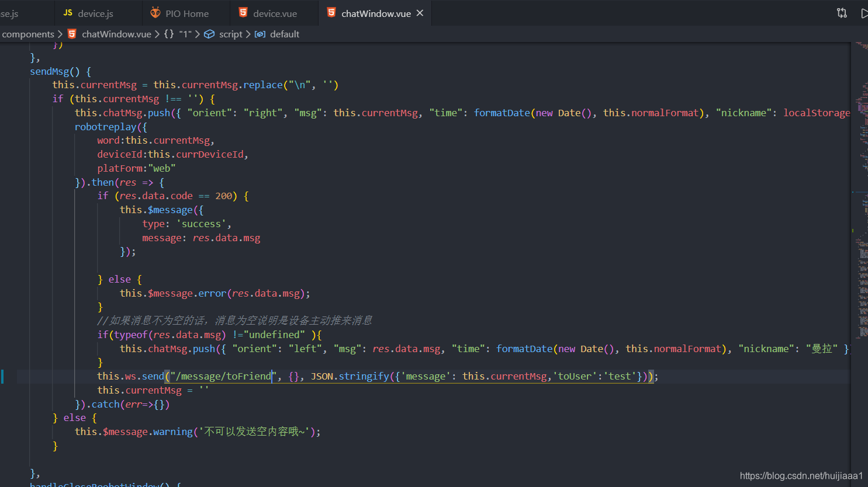Click the HTML5 icon in breadcrumb bar
Image resolution: width=868 pixels, height=487 pixels.
[x=72, y=34]
